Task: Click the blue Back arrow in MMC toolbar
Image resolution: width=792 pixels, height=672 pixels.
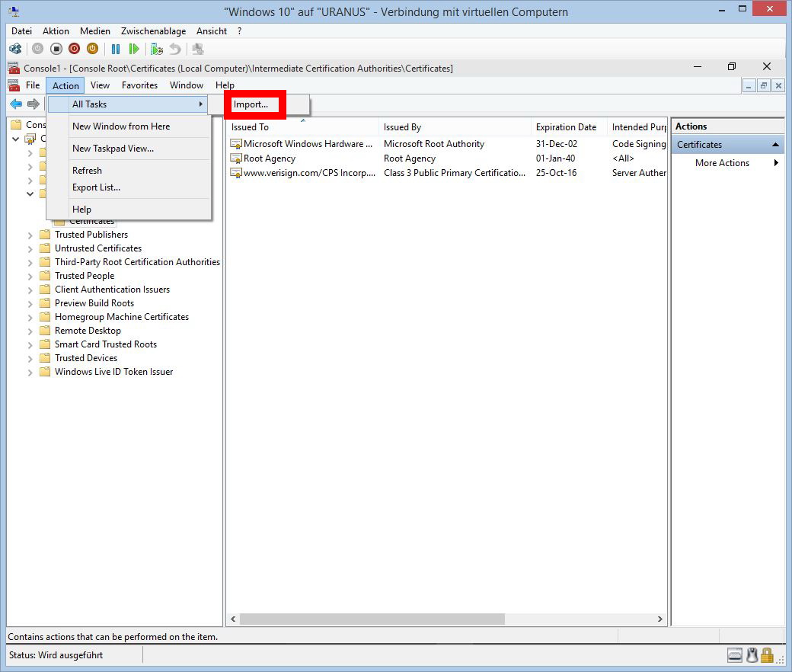Action: pyautogui.click(x=15, y=104)
